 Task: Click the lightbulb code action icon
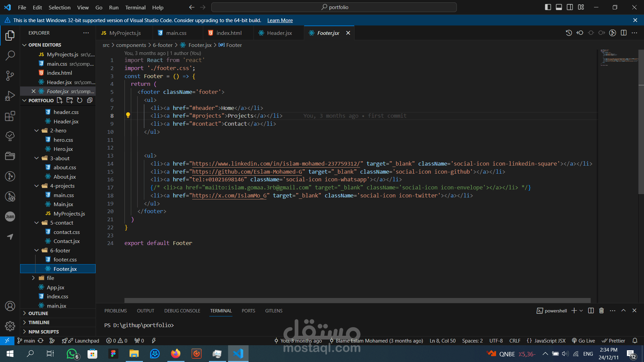[x=128, y=116]
